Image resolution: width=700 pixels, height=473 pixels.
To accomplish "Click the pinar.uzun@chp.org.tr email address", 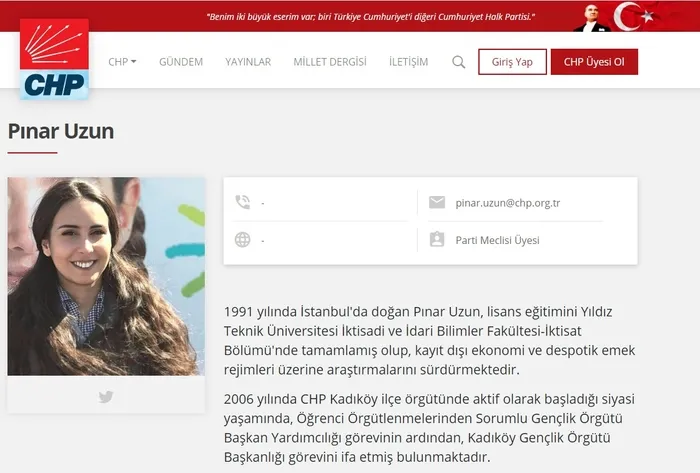I will coord(507,203).
